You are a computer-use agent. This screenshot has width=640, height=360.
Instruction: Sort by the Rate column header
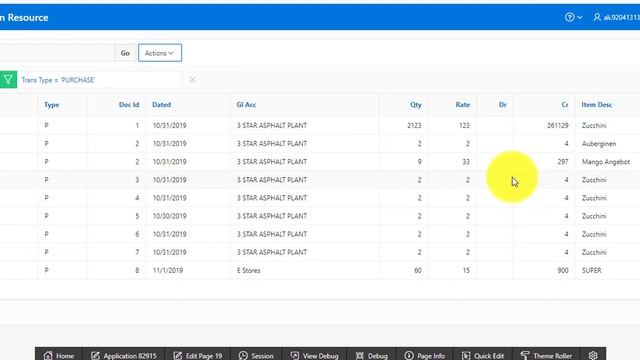462,105
